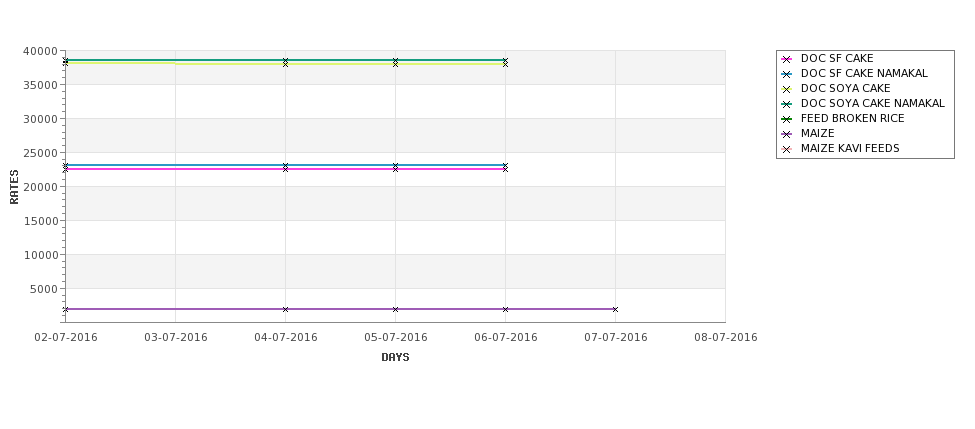Viewport: 975px width, 429px height.
Task: Click the DOC SOYA CAKE legend marker
Action: [786, 89]
